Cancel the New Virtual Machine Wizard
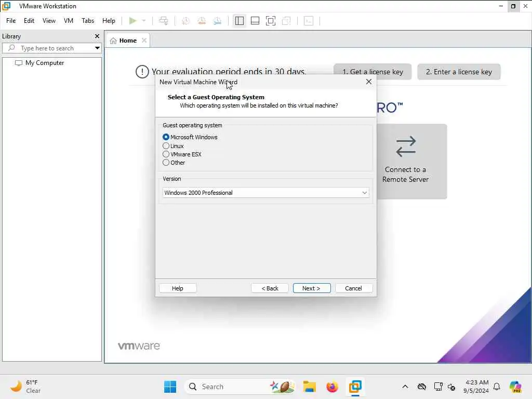This screenshot has height=399, width=532. point(353,288)
